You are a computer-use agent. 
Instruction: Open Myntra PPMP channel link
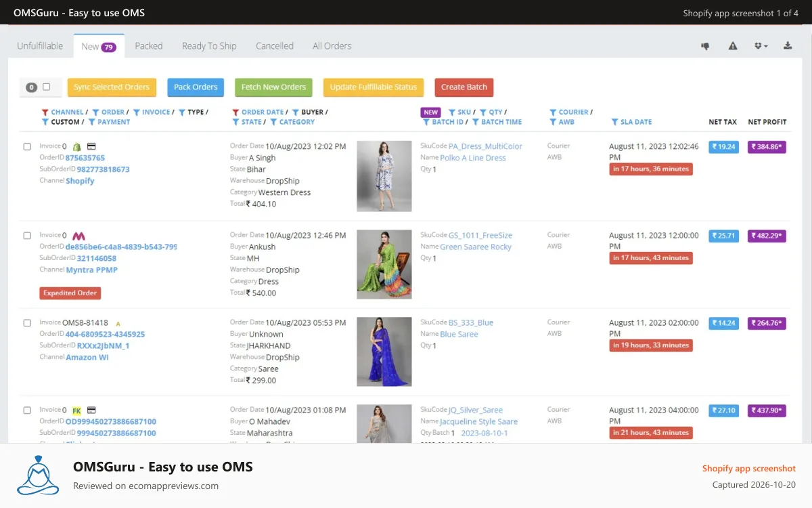point(91,270)
